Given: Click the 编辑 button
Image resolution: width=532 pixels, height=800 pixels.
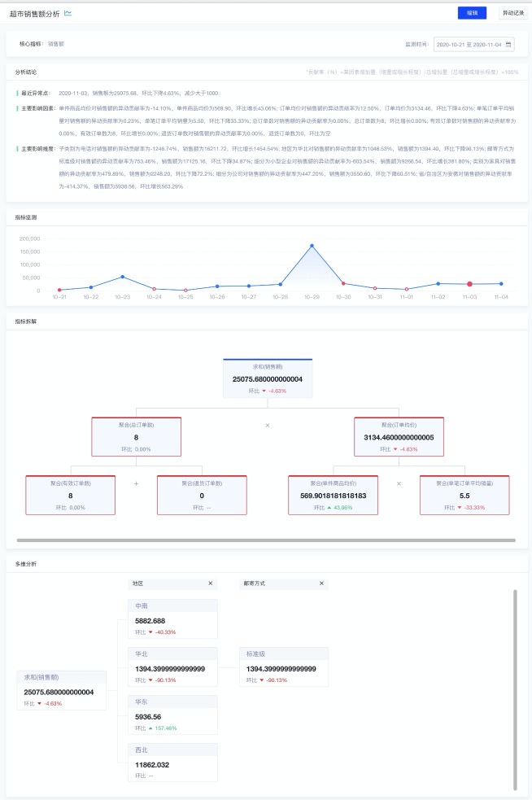Looking at the screenshot, I should click(x=472, y=13).
